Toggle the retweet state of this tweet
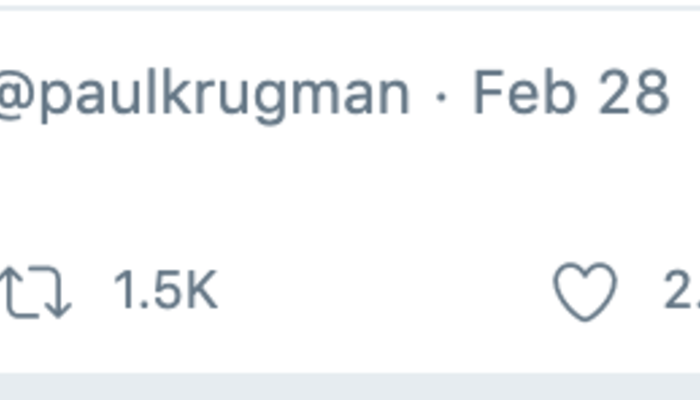 click(x=36, y=293)
